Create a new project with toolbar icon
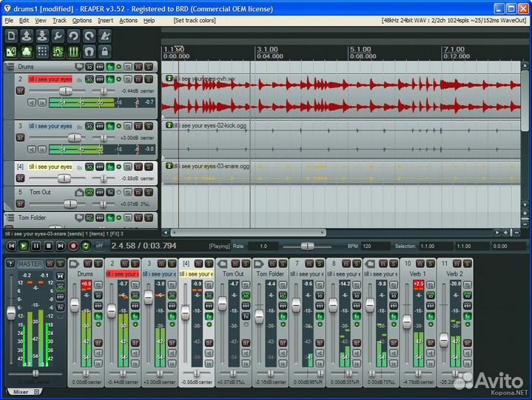 tap(11, 36)
